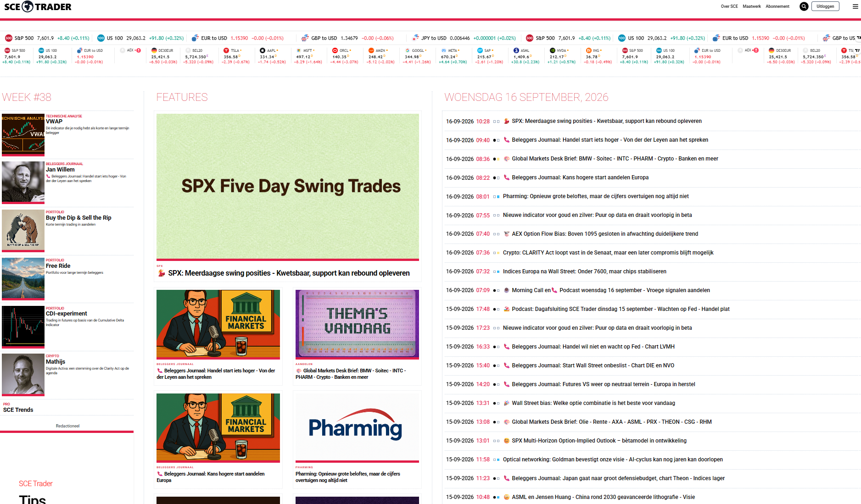
Task: Click the NVDA Nvidia logo in ticker
Action: (553, 50)
